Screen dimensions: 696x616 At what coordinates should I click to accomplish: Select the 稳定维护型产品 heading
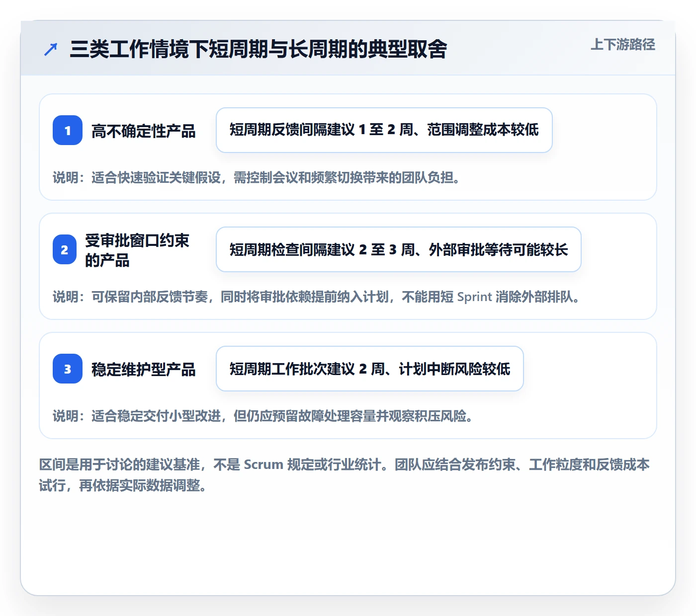coord(144,369)
